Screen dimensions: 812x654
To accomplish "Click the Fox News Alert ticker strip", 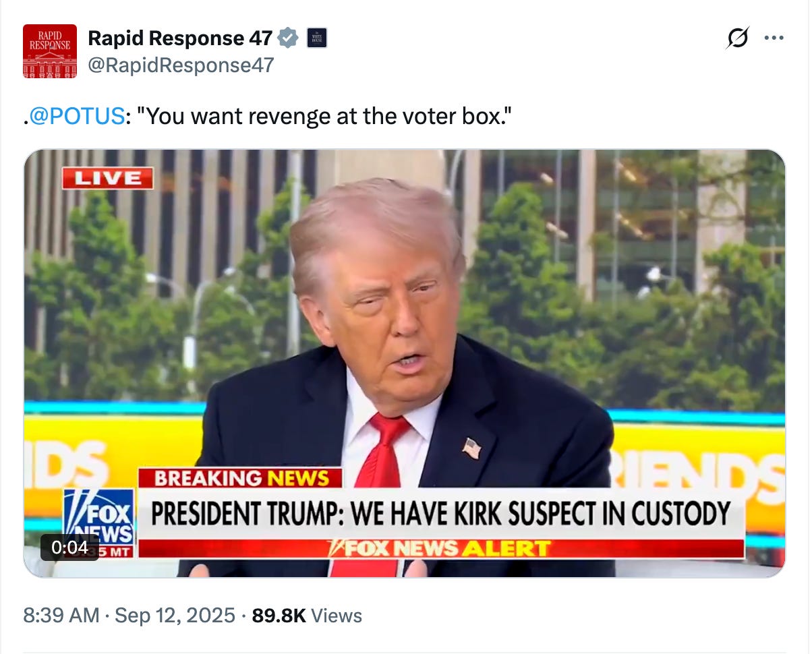I will (x=441, y=548).
